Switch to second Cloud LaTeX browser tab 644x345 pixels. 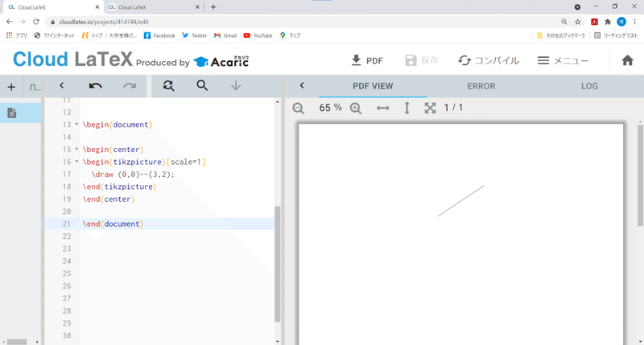click(x=154, y=7)
